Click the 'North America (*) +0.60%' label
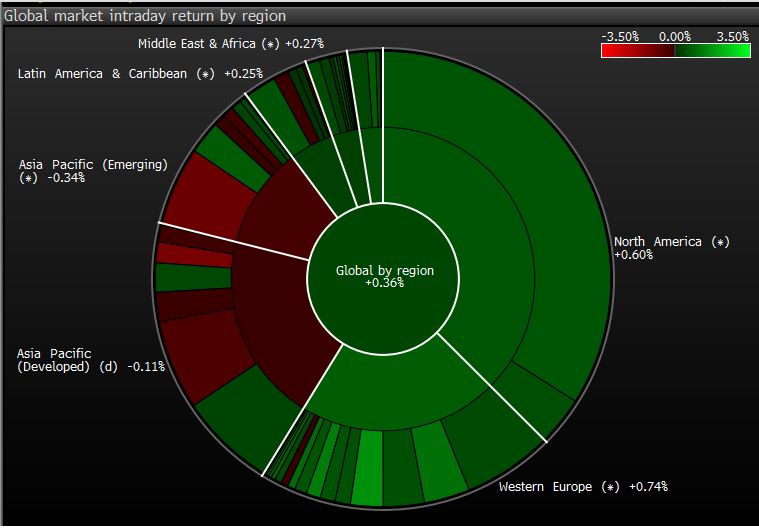Image resolution: width=759 pixels, height=532 pixels. point(671,248)
